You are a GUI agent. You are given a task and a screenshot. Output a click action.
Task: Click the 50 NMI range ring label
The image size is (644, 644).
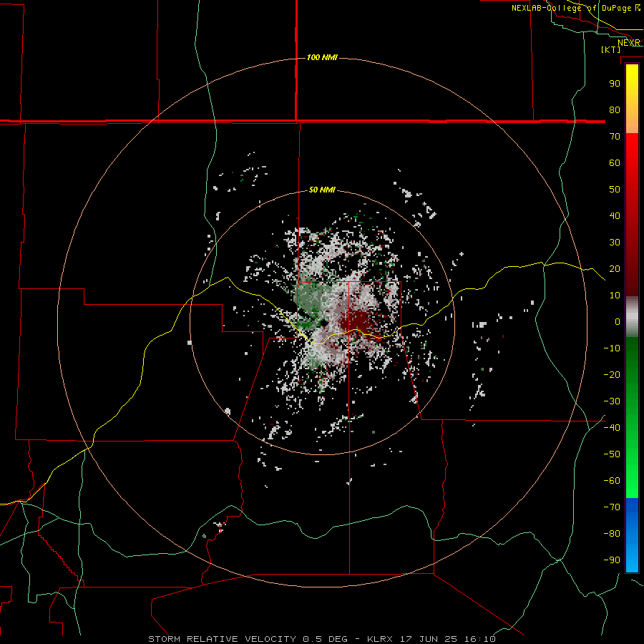pyautogui.click(x=322, y=190)
